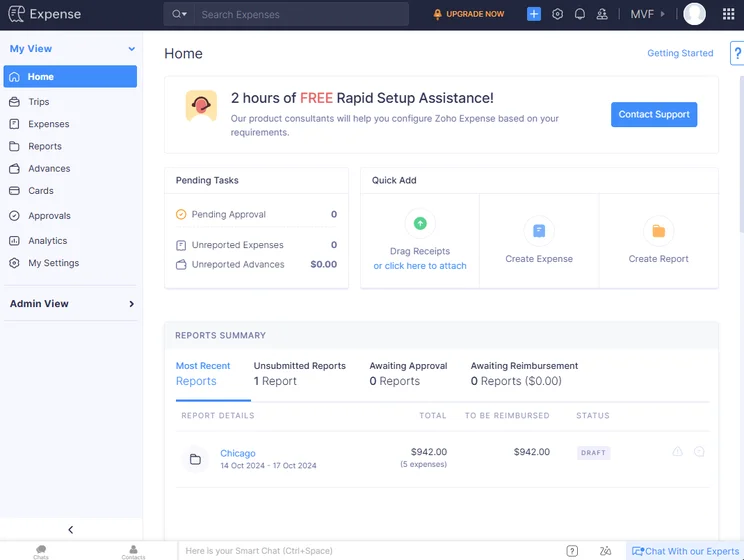
Task: Open Contacts in the bottom bar
Action: click(x=133, y=551)
